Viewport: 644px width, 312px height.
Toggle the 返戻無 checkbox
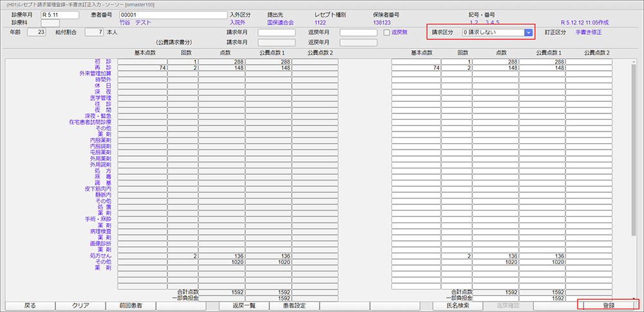click(386, 32)
